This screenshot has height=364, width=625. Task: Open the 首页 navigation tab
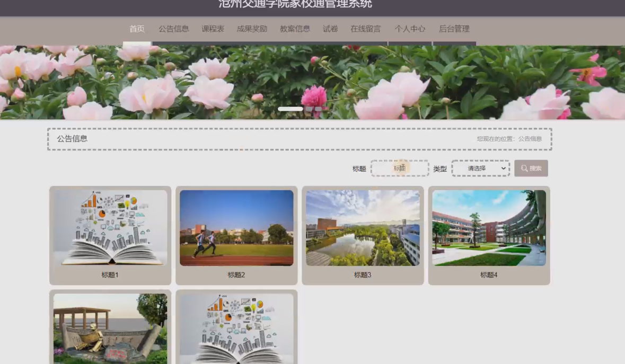tap(137, 29)
